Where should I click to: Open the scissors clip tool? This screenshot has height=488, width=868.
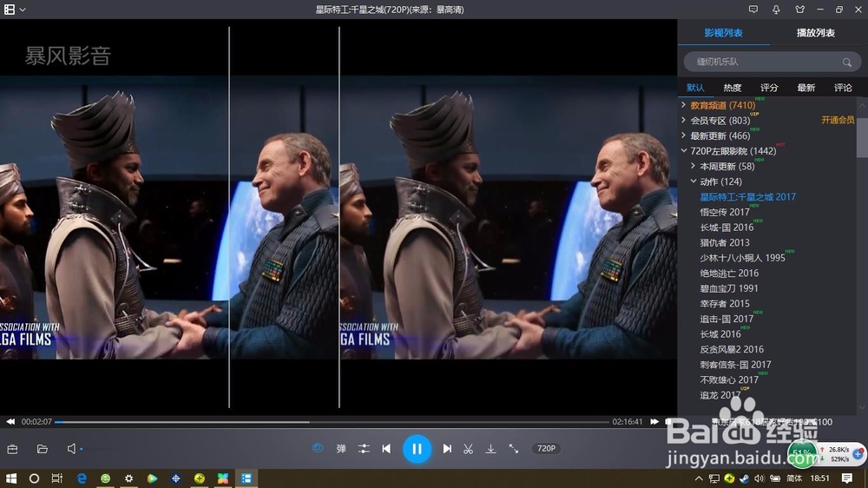point(469,449)
